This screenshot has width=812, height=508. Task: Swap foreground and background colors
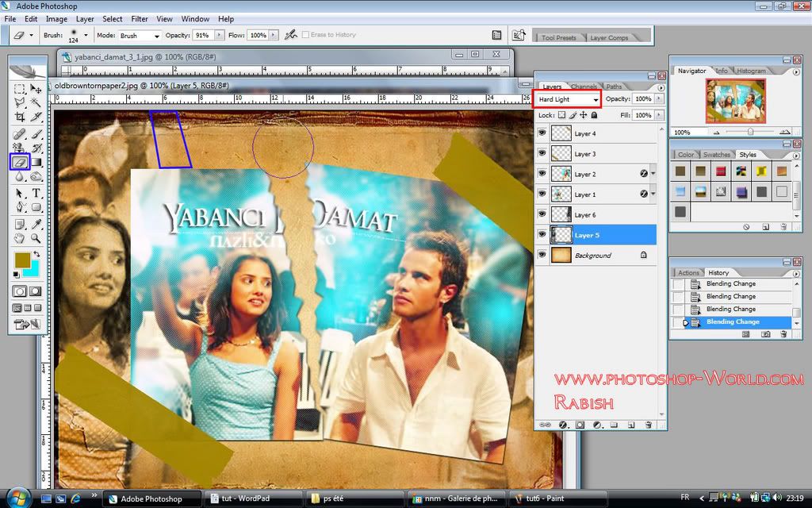(36, 254)
